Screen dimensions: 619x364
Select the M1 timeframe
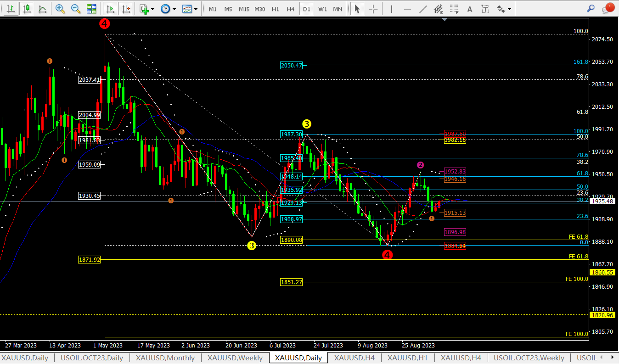(213, 9)
